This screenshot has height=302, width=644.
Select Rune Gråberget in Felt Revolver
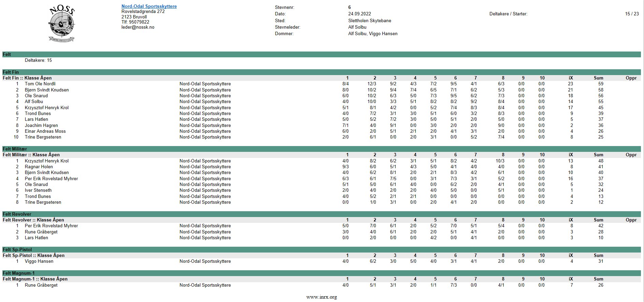[x=41, y=232]
